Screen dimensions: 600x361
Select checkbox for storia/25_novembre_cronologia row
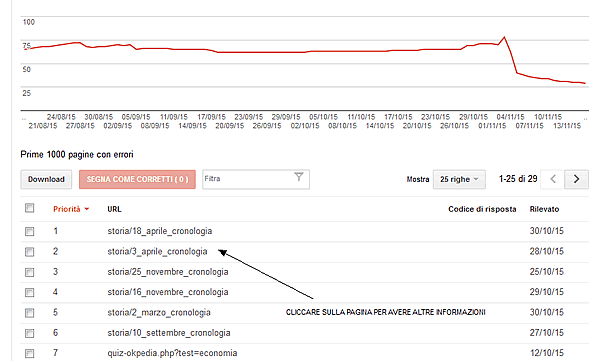click(29, 272)
